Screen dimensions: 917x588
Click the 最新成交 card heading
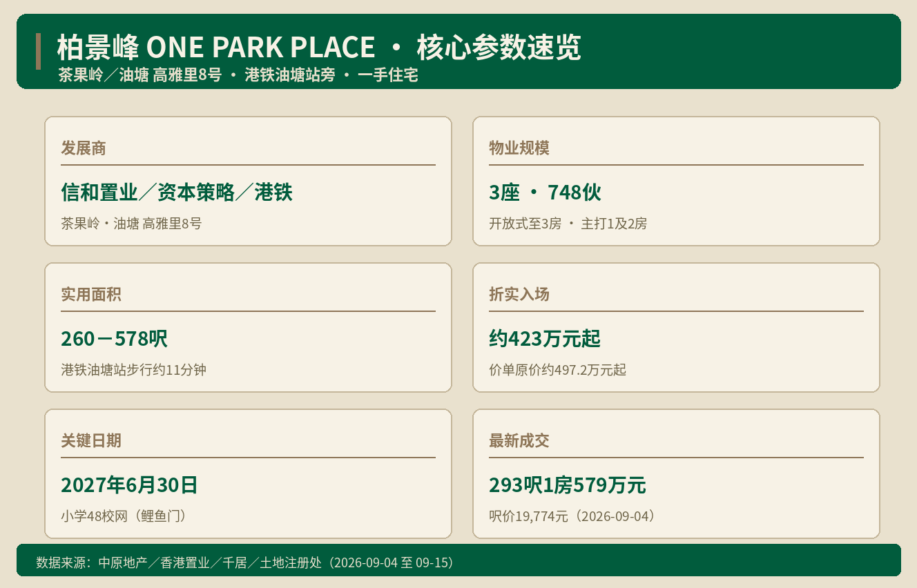519,440
